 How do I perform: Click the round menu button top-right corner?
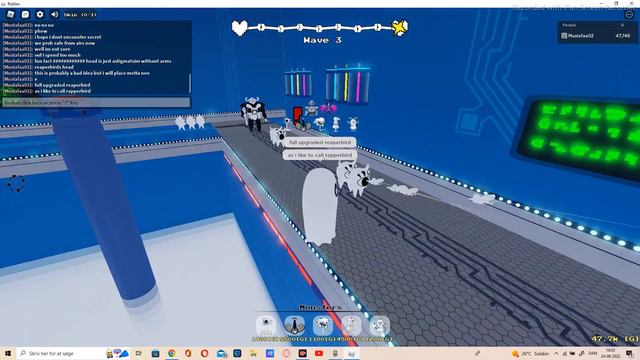click(x=629, y=14)
